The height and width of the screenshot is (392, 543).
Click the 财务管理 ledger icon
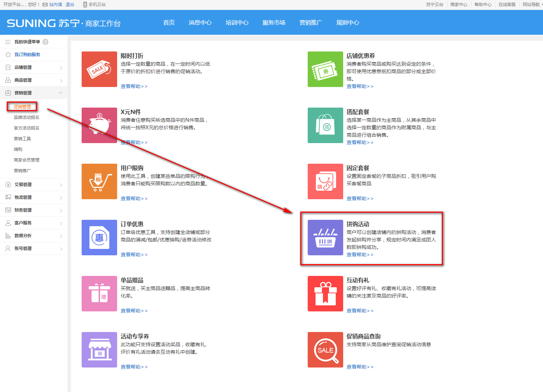coord(8,210)
